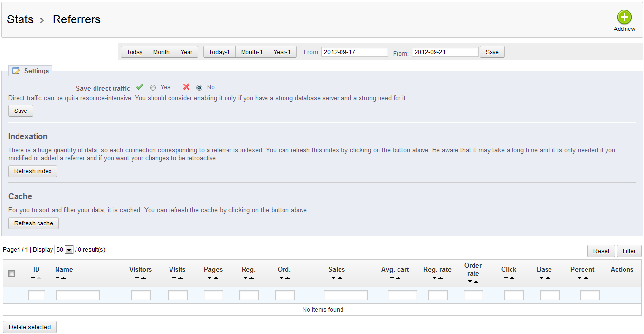This screenshot has width=644, height=334.
Task: Select Yes for Save direct traffic
Action: [153, 88]
